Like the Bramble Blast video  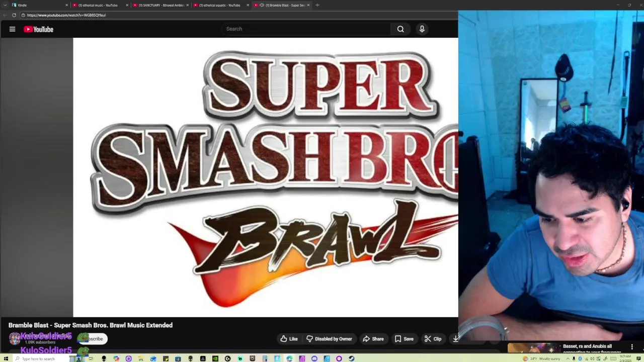tap(289, 339)
